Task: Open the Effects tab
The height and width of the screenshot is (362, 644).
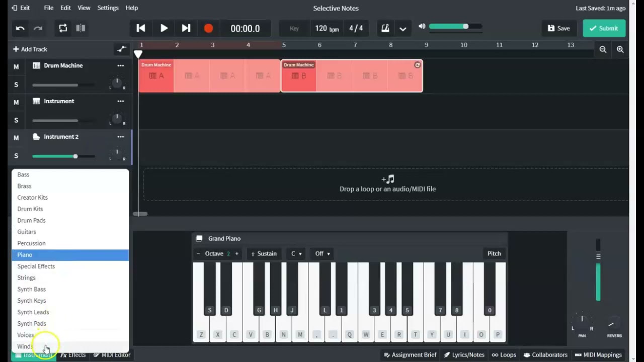Action: 73,355
